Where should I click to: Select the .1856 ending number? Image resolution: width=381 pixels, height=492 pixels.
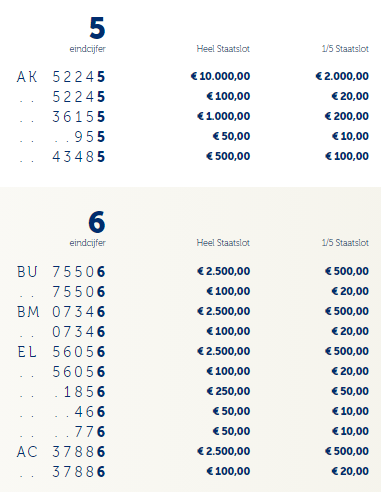tap(80, 392)
